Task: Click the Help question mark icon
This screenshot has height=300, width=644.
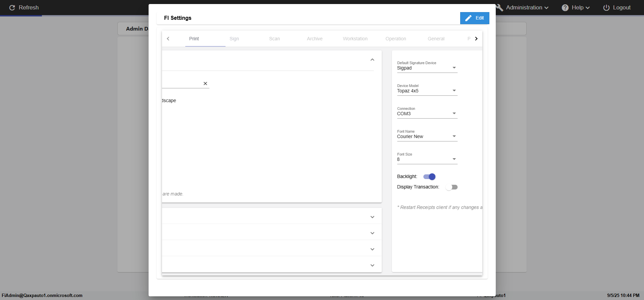Action: (565, 8)
